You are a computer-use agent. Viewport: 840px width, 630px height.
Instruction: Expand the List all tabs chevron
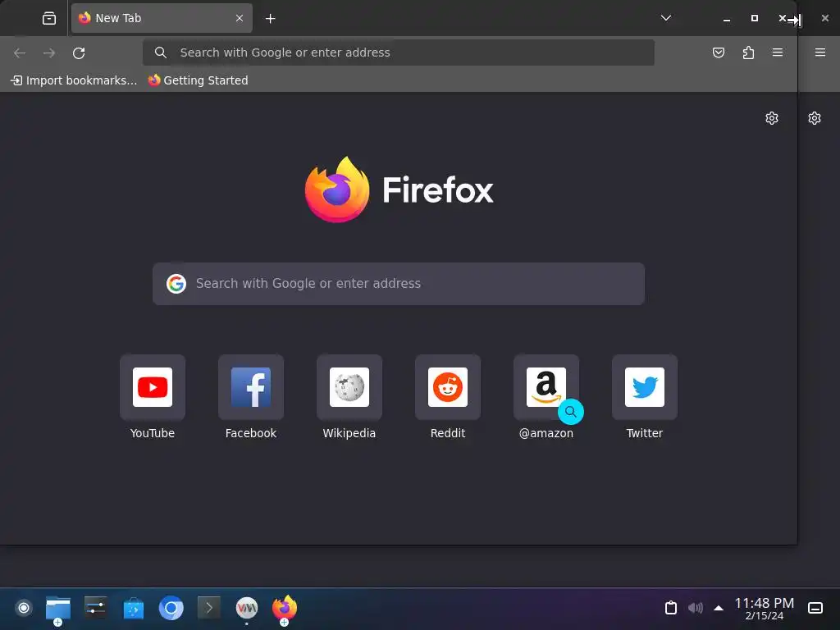666,18
